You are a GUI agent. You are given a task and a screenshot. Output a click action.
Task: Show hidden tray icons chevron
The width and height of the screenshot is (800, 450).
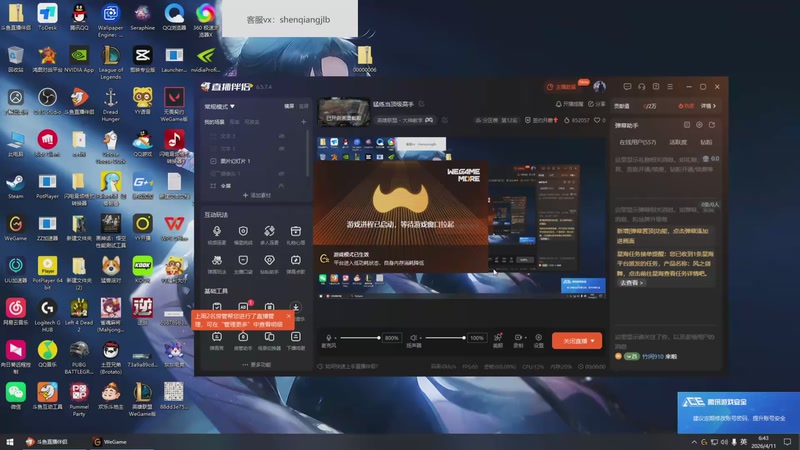point(694,442)
